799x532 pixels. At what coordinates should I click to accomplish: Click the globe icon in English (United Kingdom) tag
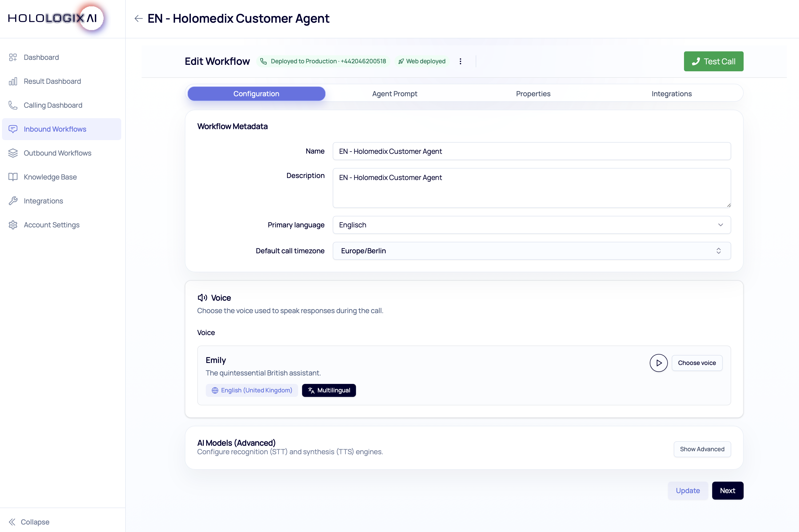point(215,390)
